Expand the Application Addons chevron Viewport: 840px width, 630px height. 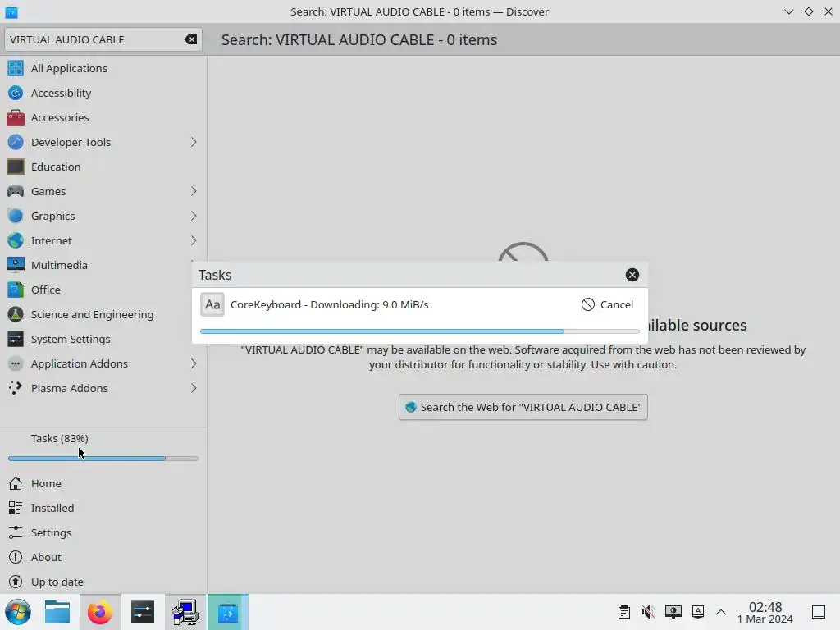pos(194,363)
